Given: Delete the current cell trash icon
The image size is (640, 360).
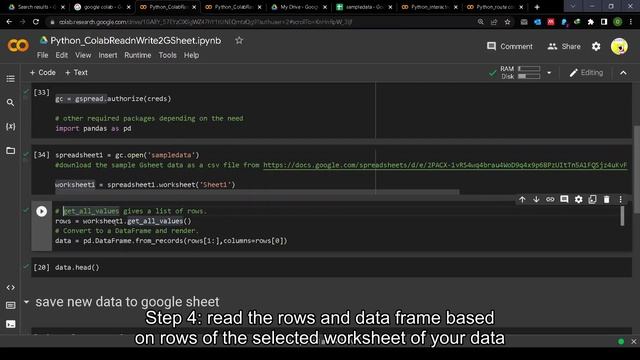Looking at the screenshot, I should (607, 199).
